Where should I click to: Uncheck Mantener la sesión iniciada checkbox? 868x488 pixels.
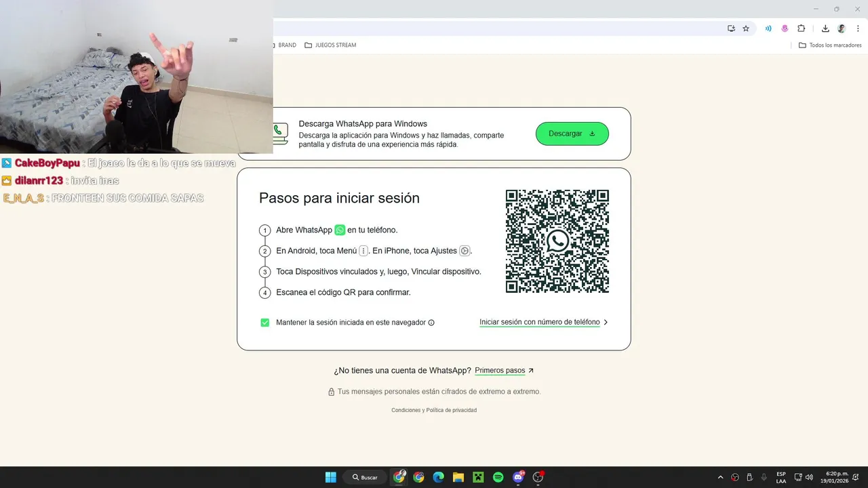265,323
